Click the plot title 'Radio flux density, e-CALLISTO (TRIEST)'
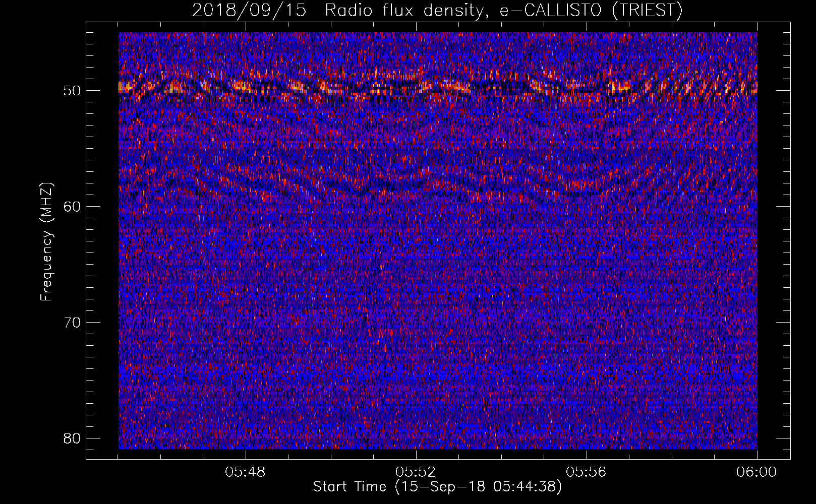Image resolution: width=816 pixels, height=504 pixels. click(x=503, y=10)
